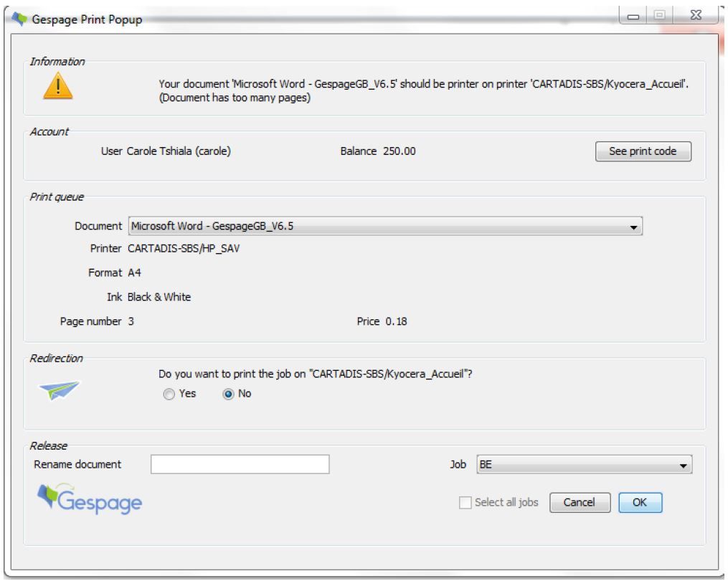Click the '(Document has too many pages)' message
728x581 pixels.
[x=235, y=98]
